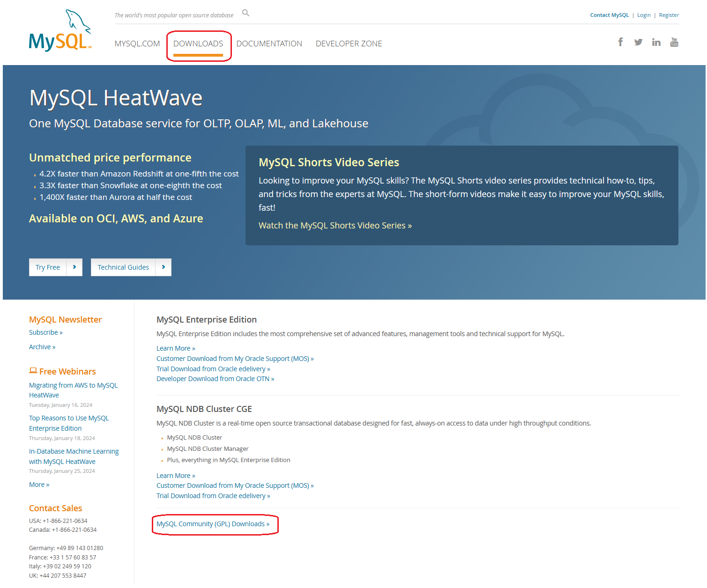Image resolution: width=707 pixels, height=588 pixels.
Task: Open In-Database Machine Learning webinar link
Action: coord(74,456)
